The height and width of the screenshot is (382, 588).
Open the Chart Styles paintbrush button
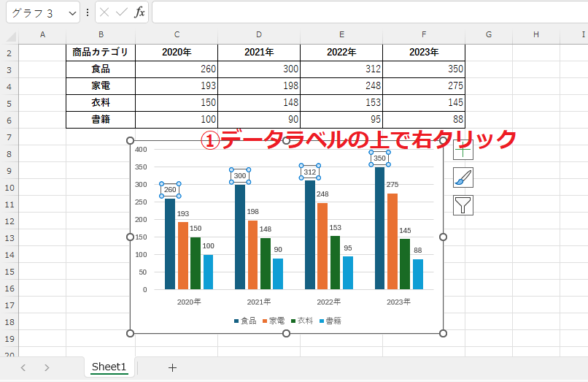(463, 177)
